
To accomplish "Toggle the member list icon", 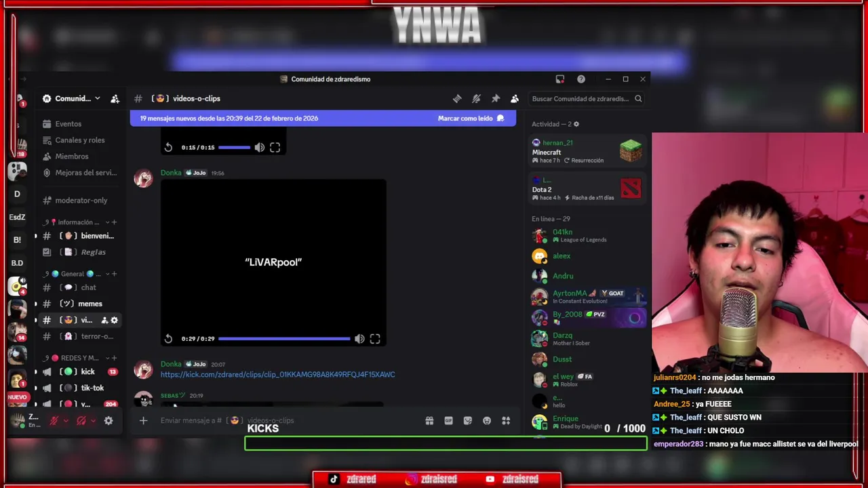I will [x=515, y=99].
